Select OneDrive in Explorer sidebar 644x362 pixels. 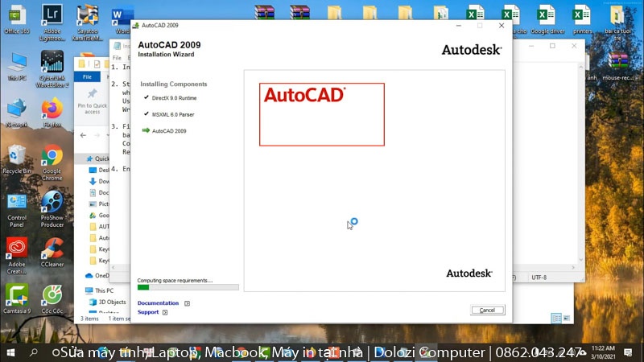(97, 275)
